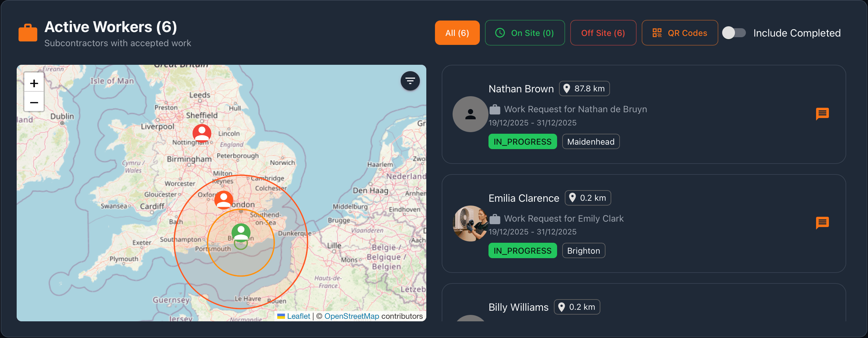This screenshot has height=338, width=868.
Task: Open chat with Nathan Brown
Action: tap(822, 114)
